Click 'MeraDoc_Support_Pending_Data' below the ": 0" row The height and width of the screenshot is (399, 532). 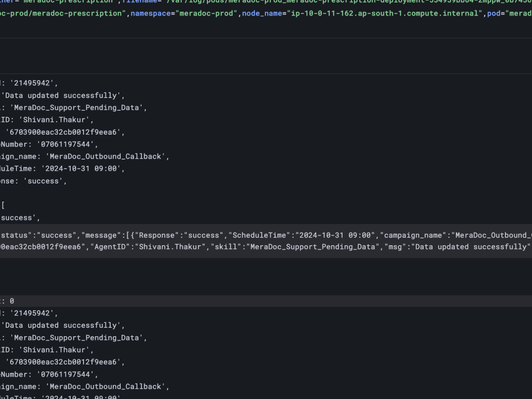(77, 338)
